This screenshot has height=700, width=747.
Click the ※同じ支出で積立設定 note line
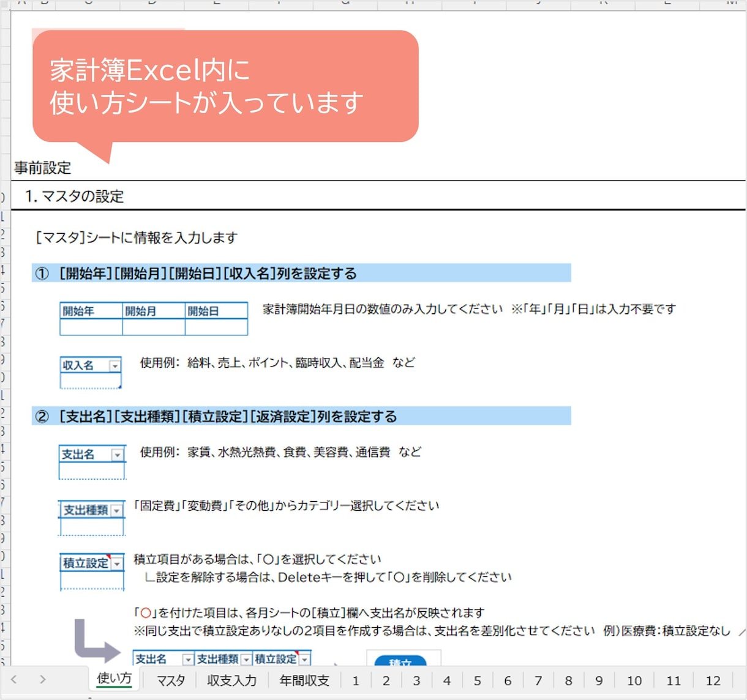pyautogui.click(x=432, y=630)
